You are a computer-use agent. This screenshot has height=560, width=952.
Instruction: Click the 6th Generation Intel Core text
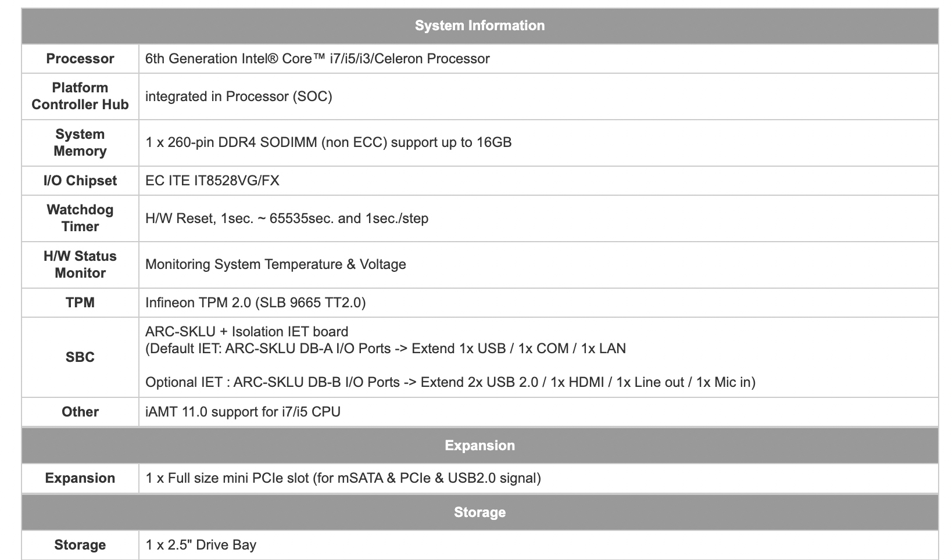(317, 59)
